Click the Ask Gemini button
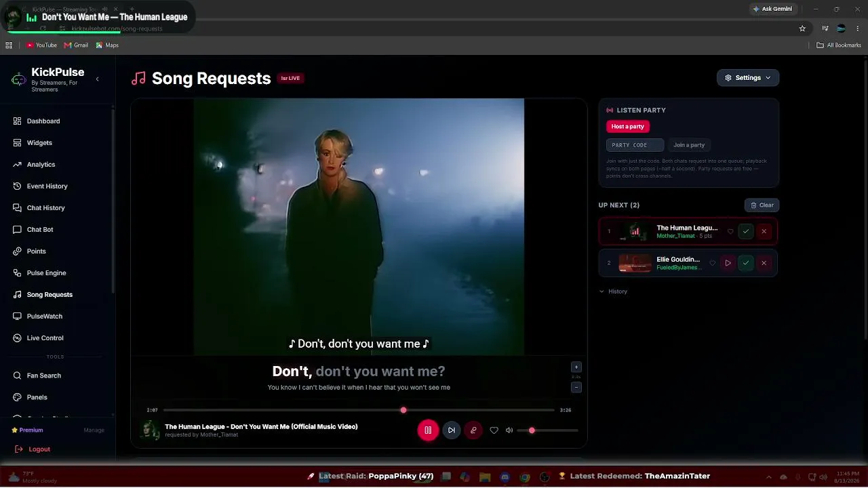This screenshot has height=488, width=868. coord(772,9)
